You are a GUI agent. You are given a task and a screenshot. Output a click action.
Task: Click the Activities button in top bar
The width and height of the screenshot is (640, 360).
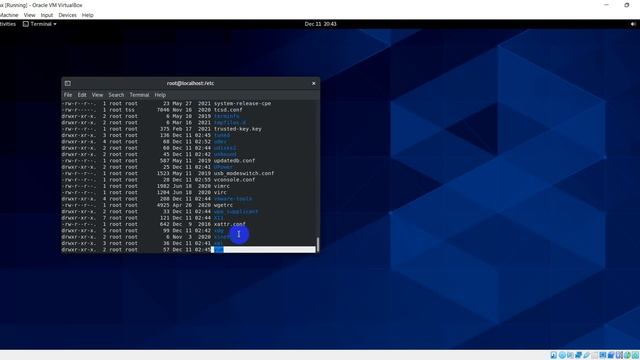click(7, 24)
